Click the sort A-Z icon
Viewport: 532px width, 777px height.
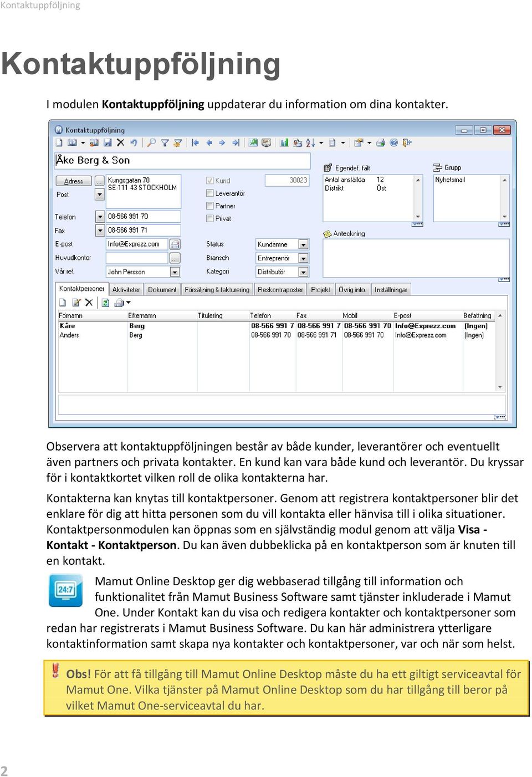310,143
